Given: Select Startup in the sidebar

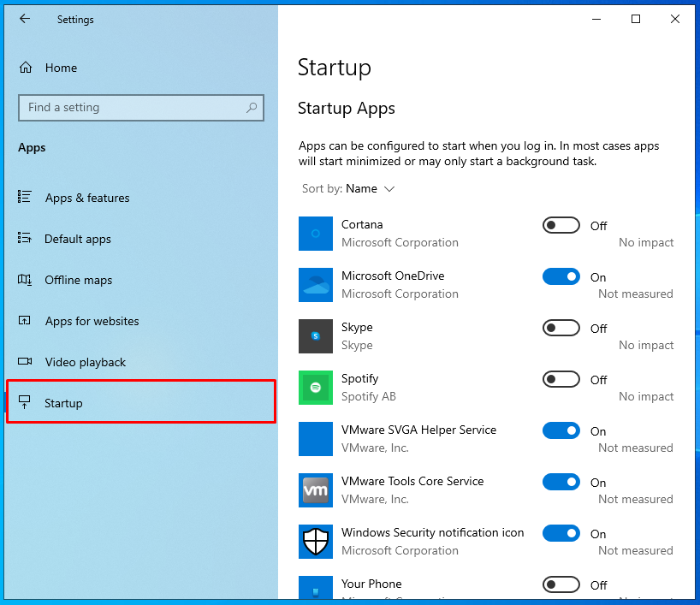Looking at the screenshot, I should (x=140, y=403).
